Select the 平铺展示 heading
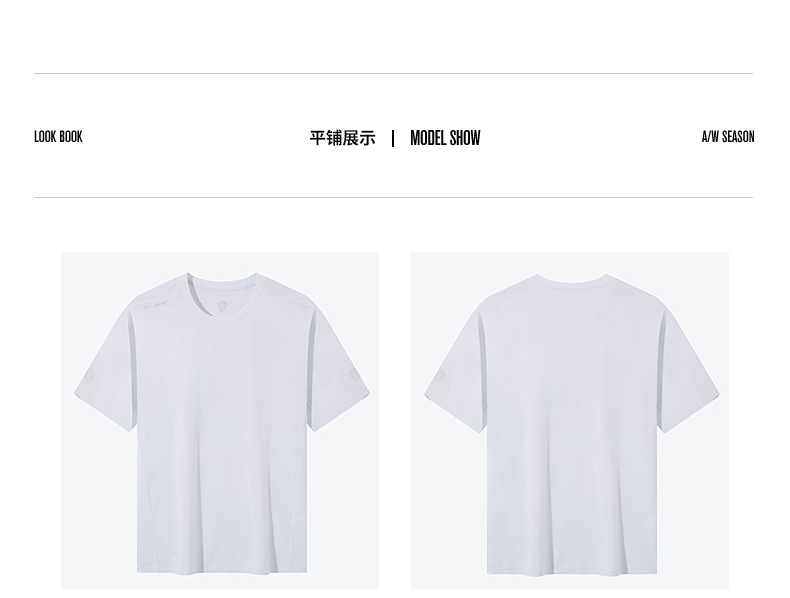Image resolution: width=790 pixels, height=598 pixels. coord(343,138)
